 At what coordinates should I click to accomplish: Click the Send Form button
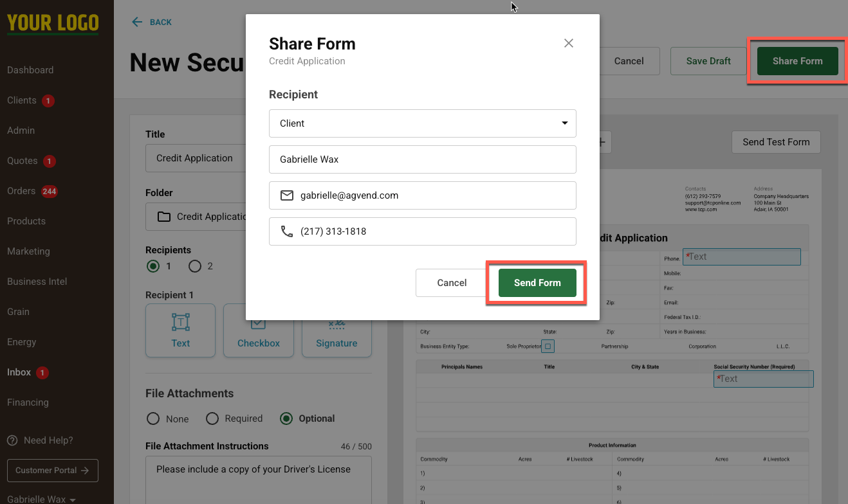pos(536,283)
